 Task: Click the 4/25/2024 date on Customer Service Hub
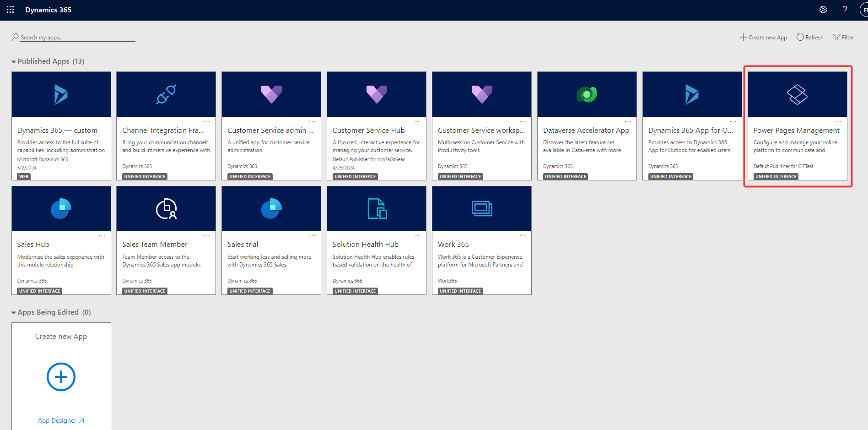[344, 168]
